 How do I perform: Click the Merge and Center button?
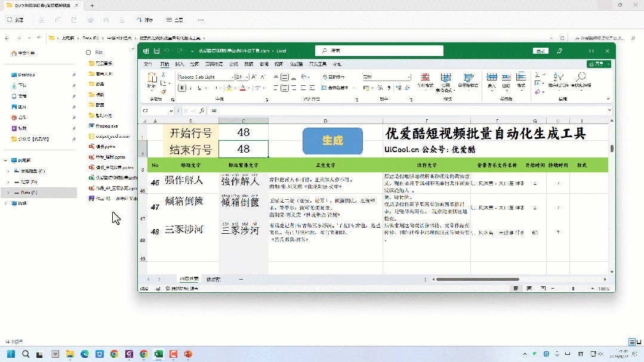[335, 88]
